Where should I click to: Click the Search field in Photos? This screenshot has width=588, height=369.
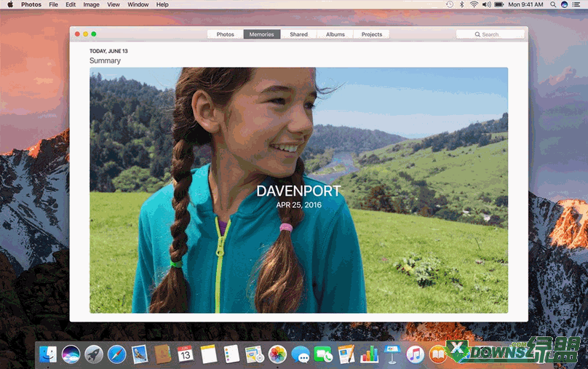[x=490, y=34]
